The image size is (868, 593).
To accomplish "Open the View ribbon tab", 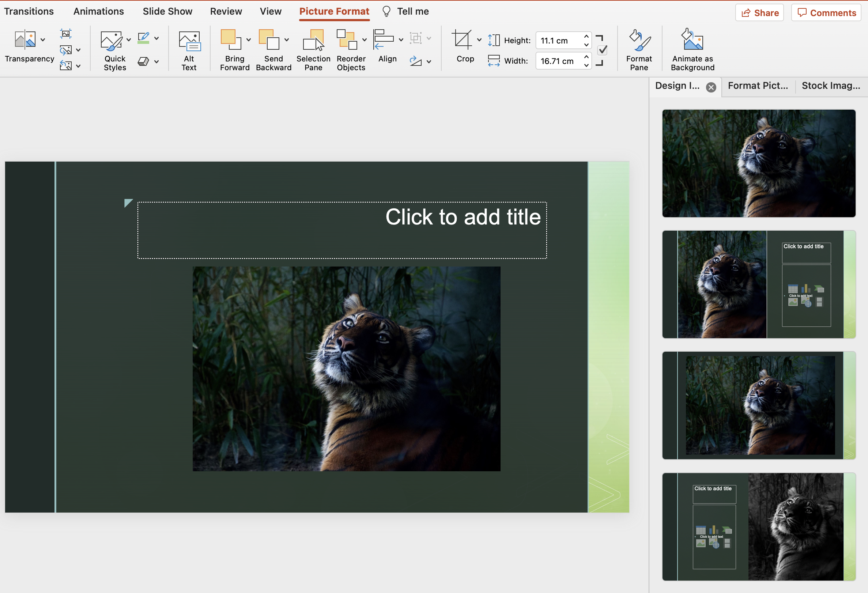I will 271,11.
